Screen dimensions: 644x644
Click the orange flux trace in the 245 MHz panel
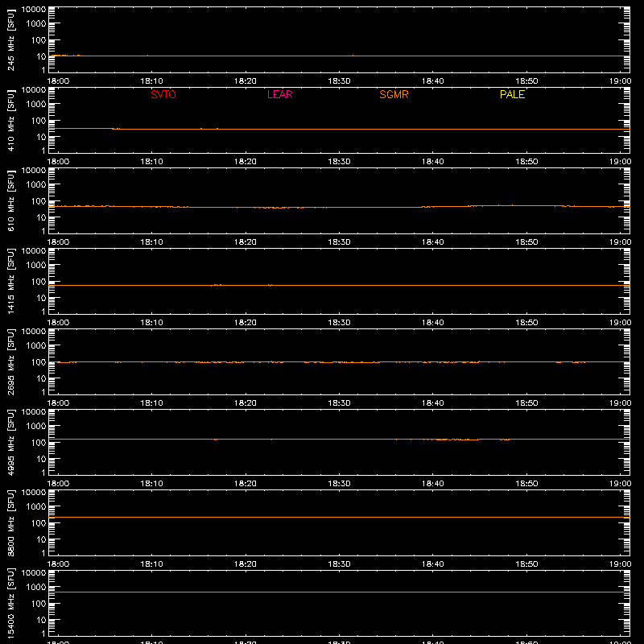coord(339,56)
